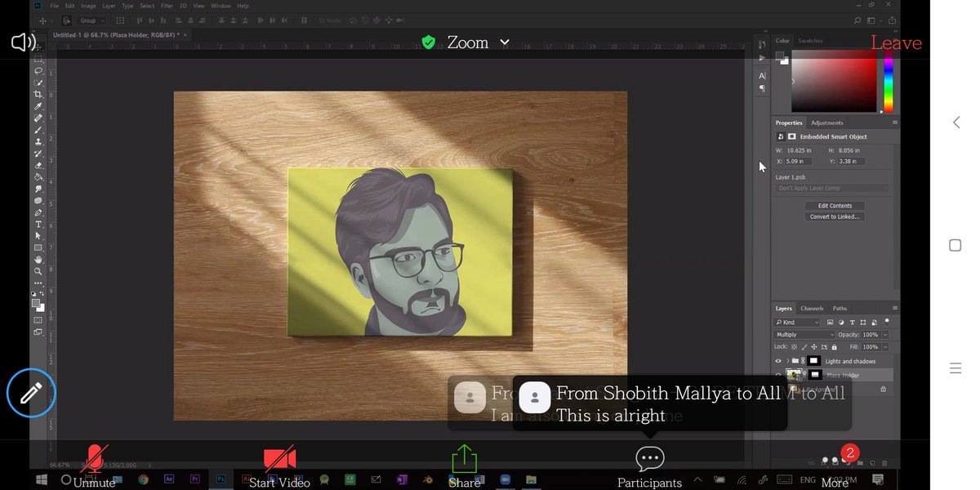
Task: Select the Lasso tool
Action: tap(38, 71)
